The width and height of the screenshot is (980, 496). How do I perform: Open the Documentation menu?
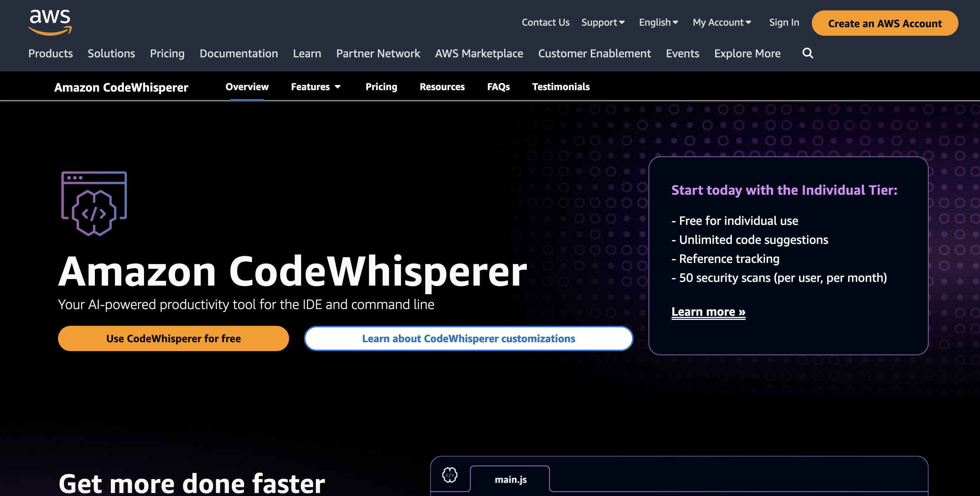(x=239, y=53)
